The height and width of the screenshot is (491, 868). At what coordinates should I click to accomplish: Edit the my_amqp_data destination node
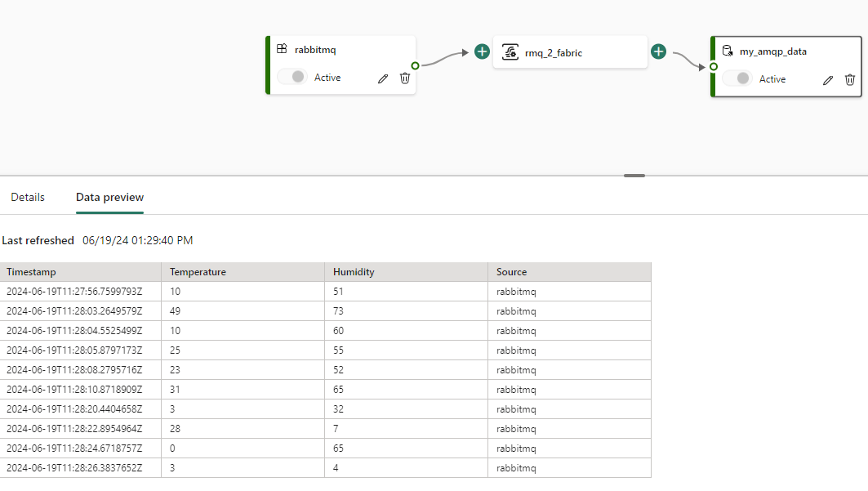click(x=828, y=80)
